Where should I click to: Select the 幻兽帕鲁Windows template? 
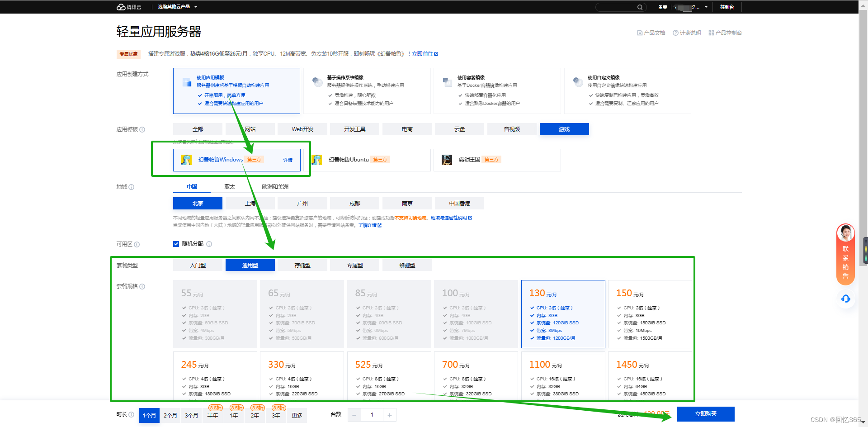tap(236, 160)
